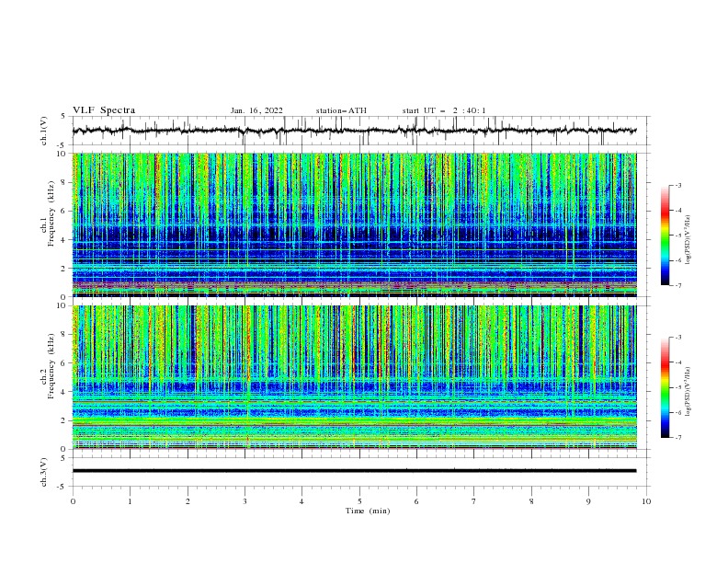Viewport: 728px width, 563px height.
Task: Click the ch.1 spectrogram color bar
Action: tap(665, 236)
